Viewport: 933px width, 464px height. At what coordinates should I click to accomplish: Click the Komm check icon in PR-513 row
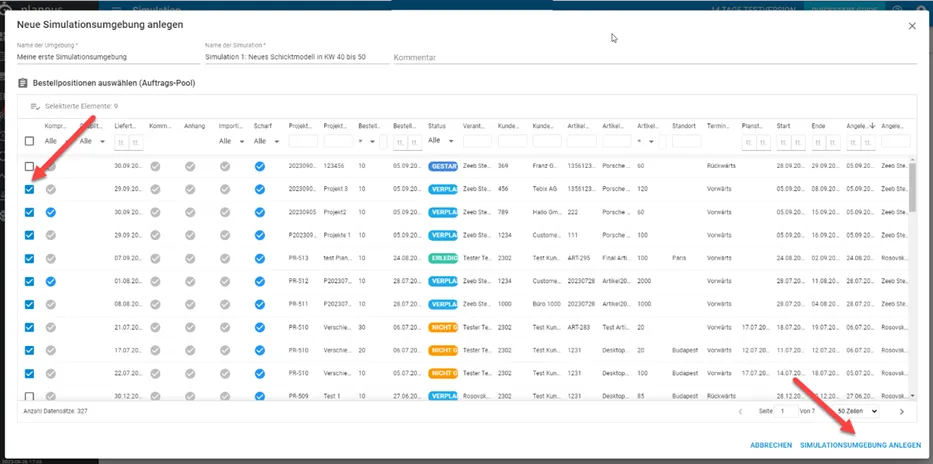[x=155, y=258]
